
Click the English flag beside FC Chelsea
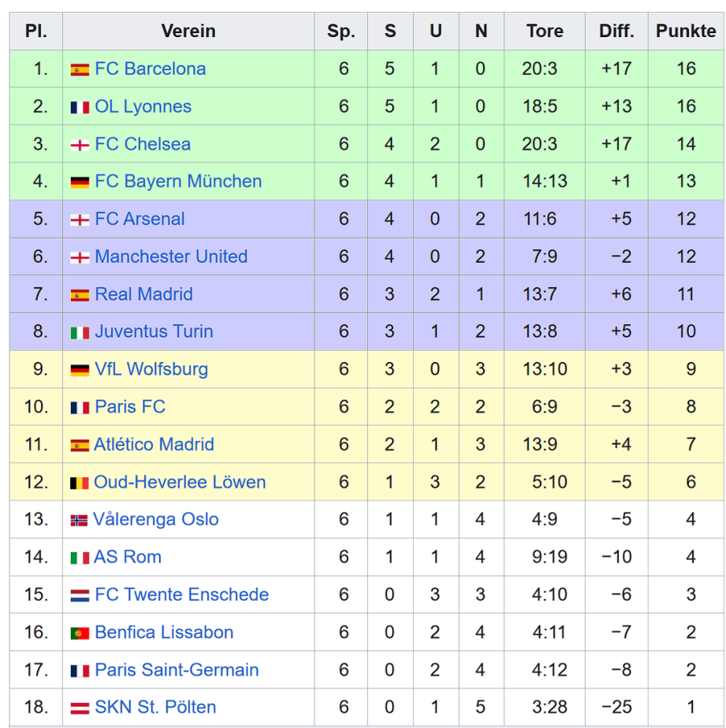coord(79,145)
